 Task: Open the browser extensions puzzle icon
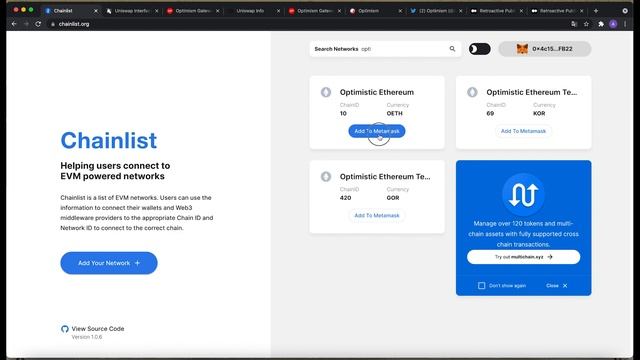[x=601, y=24]
